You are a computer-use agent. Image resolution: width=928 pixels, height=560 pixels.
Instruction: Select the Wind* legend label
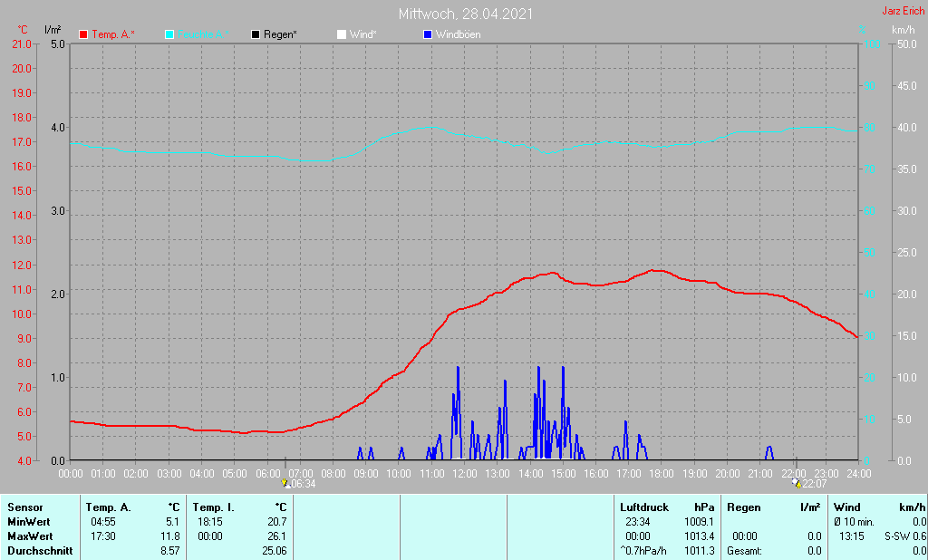(x=362, y=35)
